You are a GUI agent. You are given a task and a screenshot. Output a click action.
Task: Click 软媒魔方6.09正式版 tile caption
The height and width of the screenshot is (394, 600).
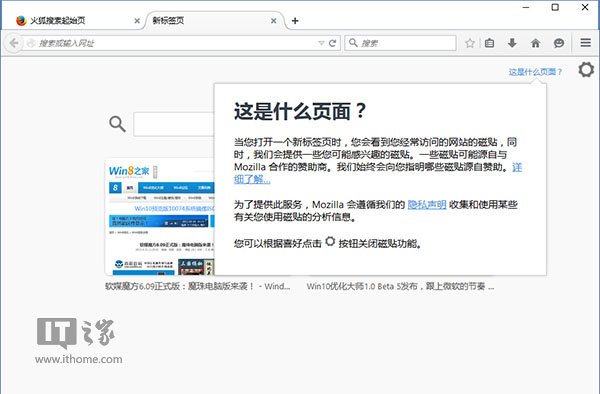coord(197,286)
